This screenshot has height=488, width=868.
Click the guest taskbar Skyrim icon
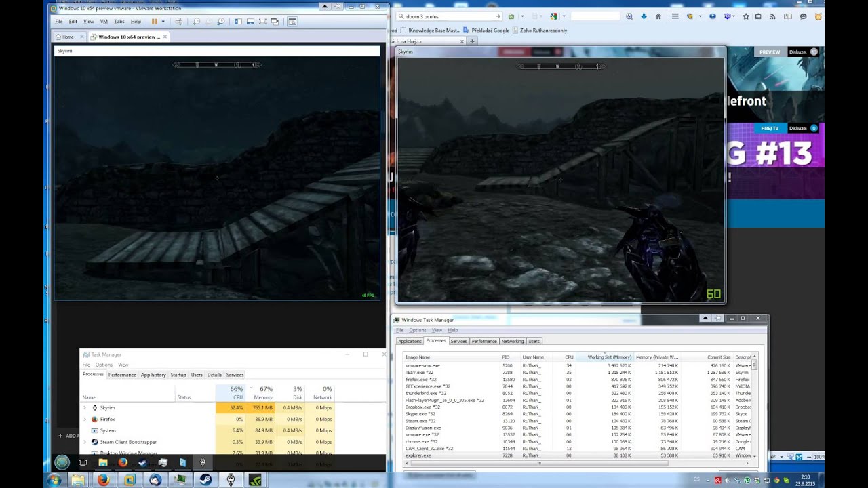pyautogui.click(x=203, y=462)
